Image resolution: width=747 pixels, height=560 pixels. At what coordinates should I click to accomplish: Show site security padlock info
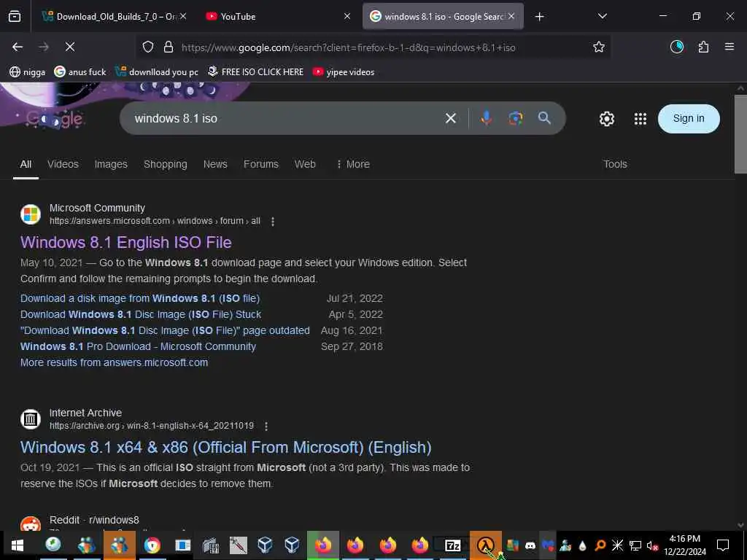(169, 47)
